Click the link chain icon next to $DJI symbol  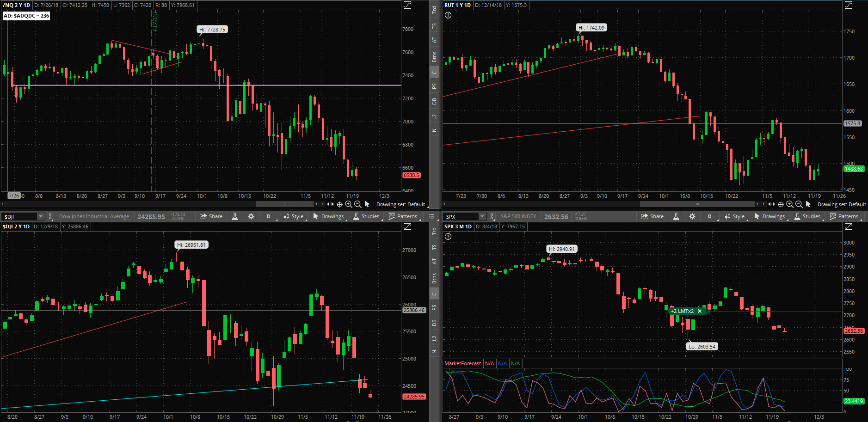[x=50, y=216]
